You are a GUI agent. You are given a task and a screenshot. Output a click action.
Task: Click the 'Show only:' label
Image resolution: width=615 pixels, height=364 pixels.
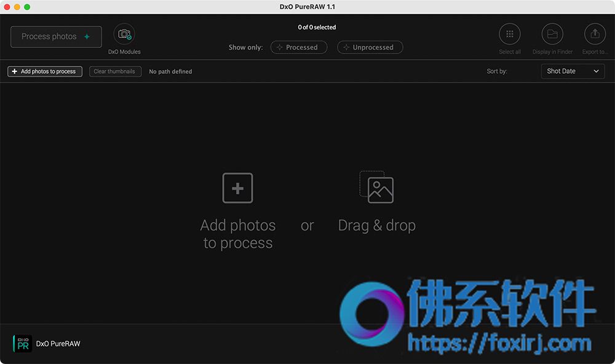tap(246, 47)
